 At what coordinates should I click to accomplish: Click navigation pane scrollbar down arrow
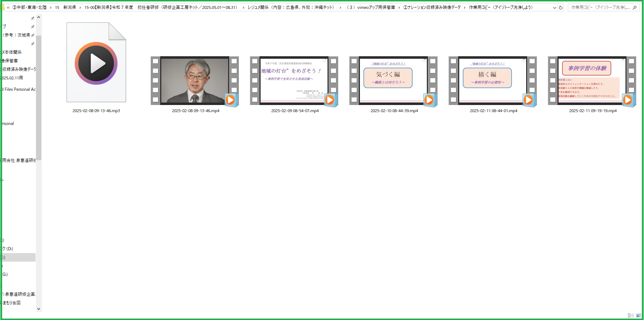pos(39,309)
